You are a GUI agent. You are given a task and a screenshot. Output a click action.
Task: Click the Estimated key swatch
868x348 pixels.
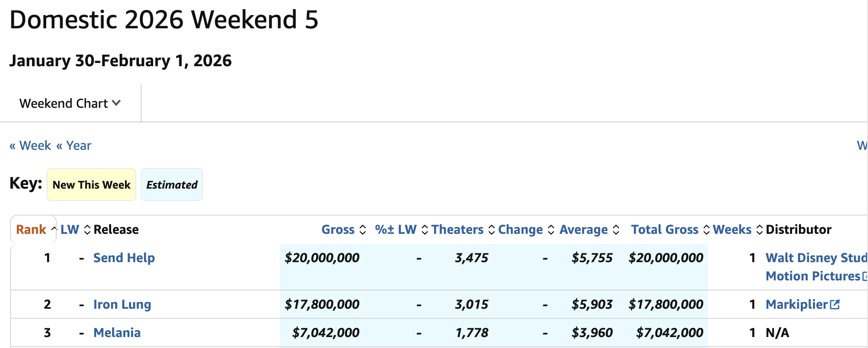(172, 185)
